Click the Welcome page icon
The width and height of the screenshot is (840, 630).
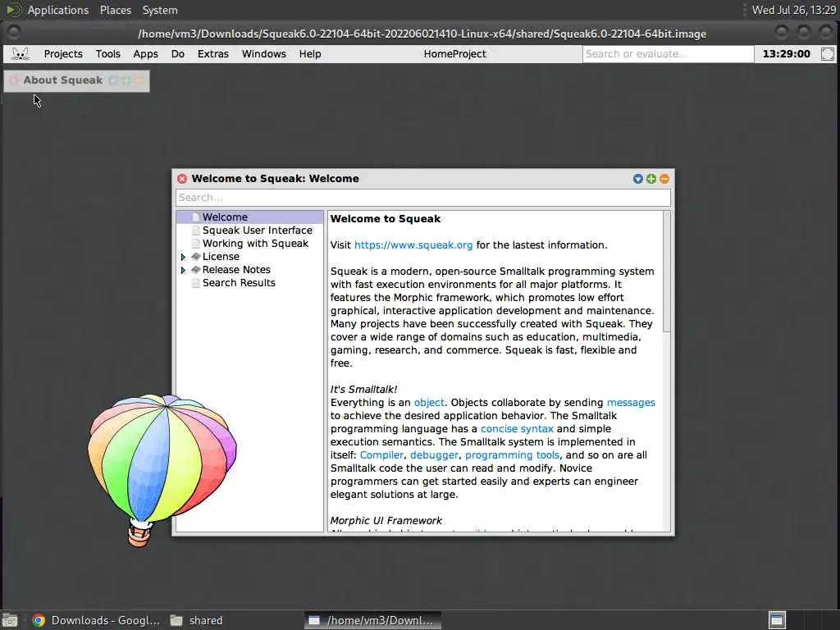pyautogui.click(x=196, y=217)
